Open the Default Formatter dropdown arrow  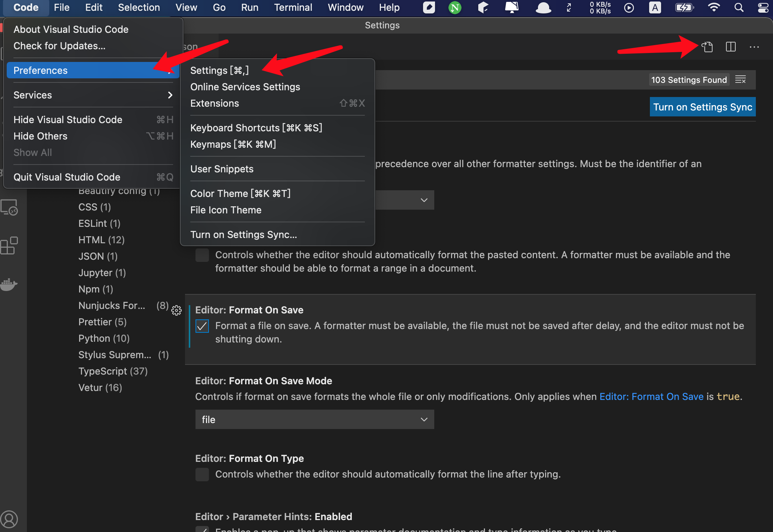point(424,200)
